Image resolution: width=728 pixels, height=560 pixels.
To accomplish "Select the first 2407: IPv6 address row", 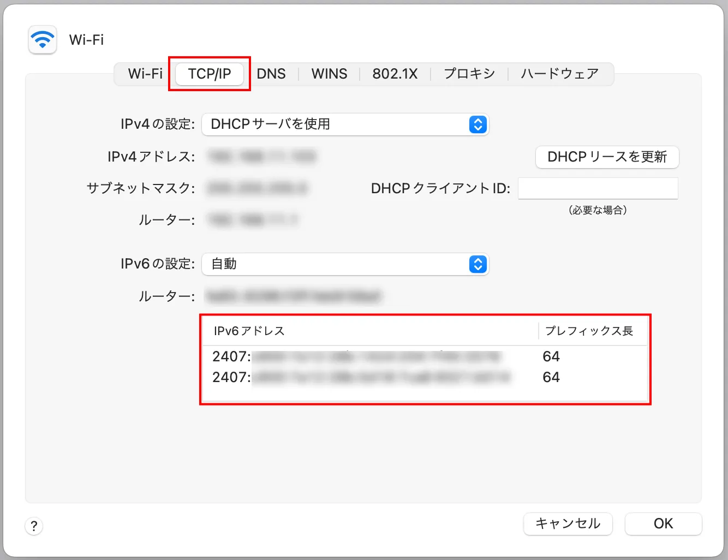I will (x=425, y=356).
